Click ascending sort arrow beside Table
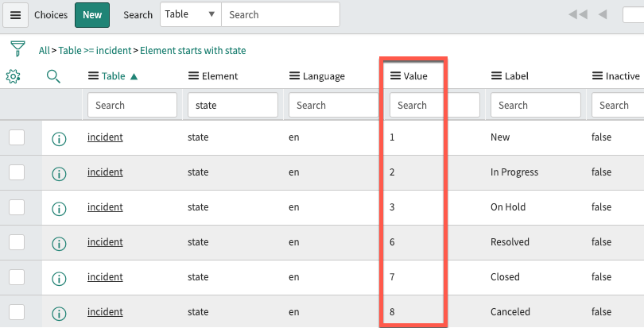 (134, 76)
